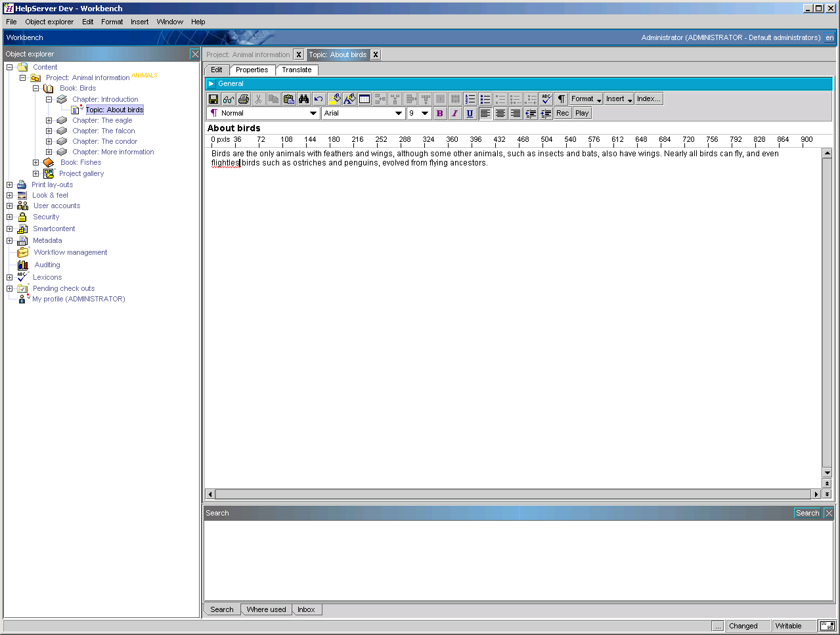Run the ABC spell check

546,99
